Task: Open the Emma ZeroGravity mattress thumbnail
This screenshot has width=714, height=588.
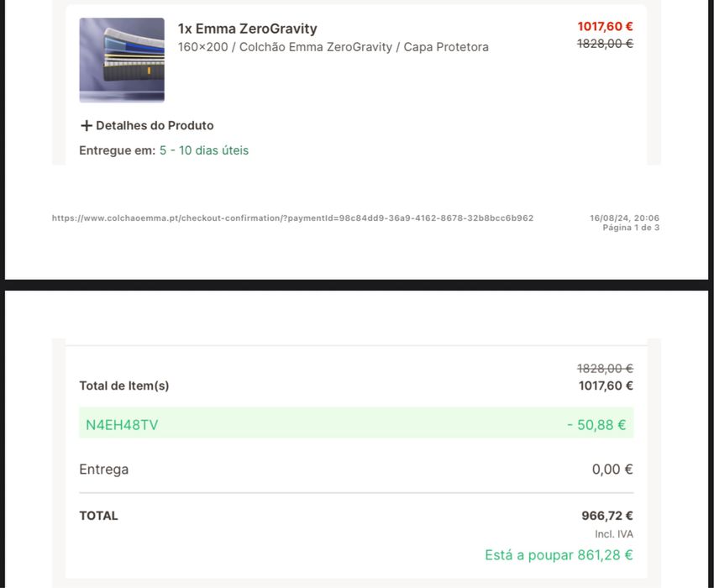Action: click(x=122, y=60)
